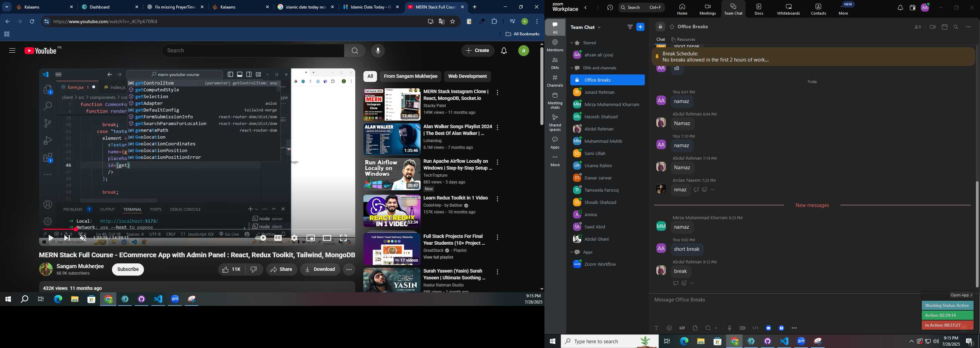Viewport: 980px width, 348px height.
Task: Open Zoom Meetings tab
Action: tap(708, 9)
